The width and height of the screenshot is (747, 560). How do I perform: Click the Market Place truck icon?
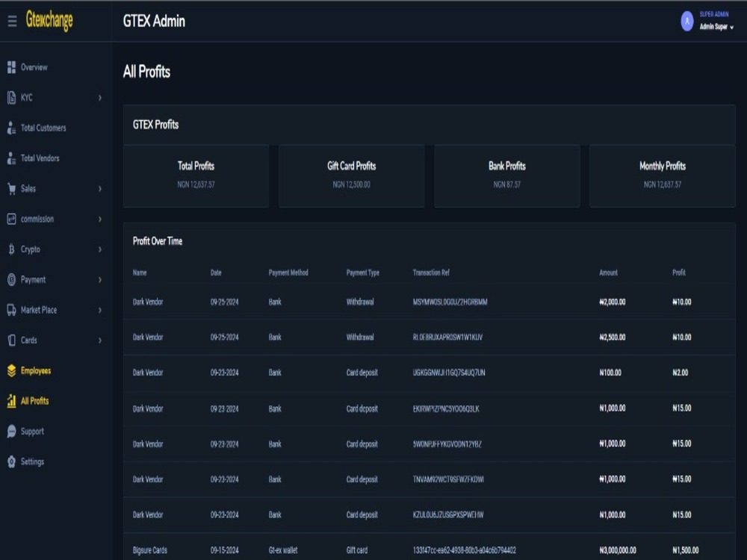11,310
